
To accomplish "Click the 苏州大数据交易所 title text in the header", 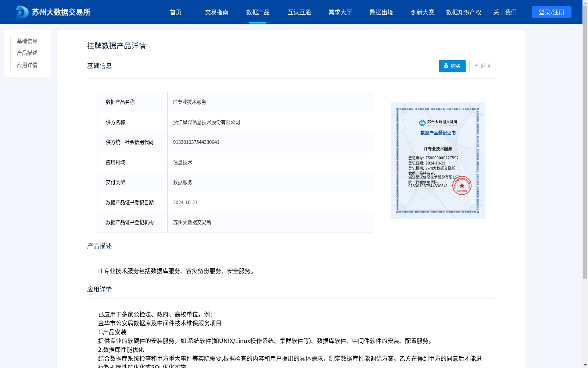I will (61, 12).
